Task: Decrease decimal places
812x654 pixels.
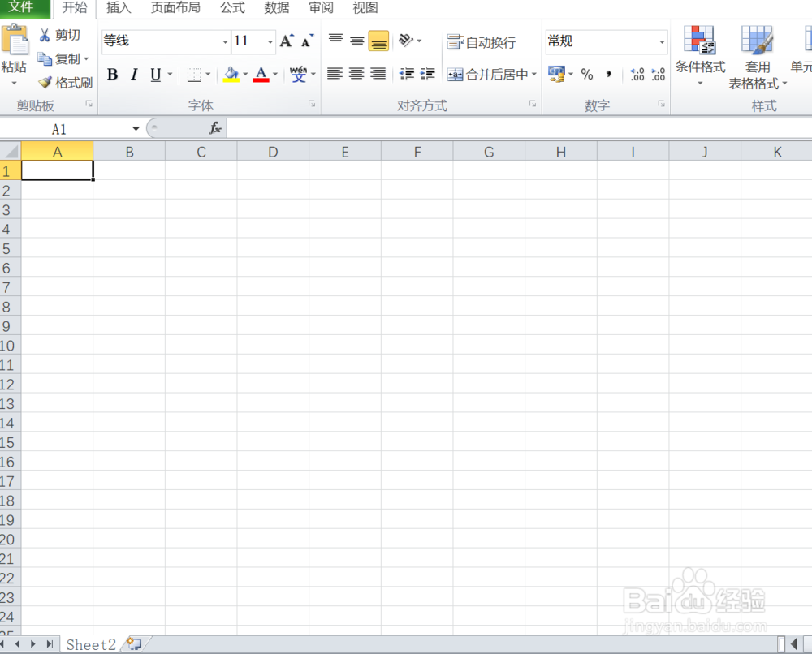Action: [659, 75]
